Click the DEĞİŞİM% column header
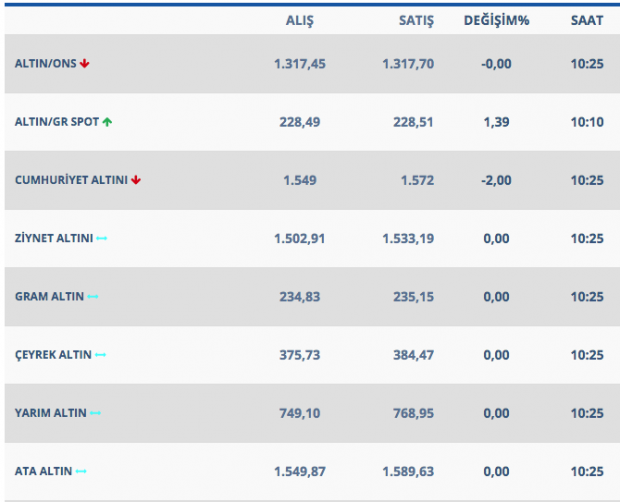This screenshot has height=502, width=620. (496, 20)
